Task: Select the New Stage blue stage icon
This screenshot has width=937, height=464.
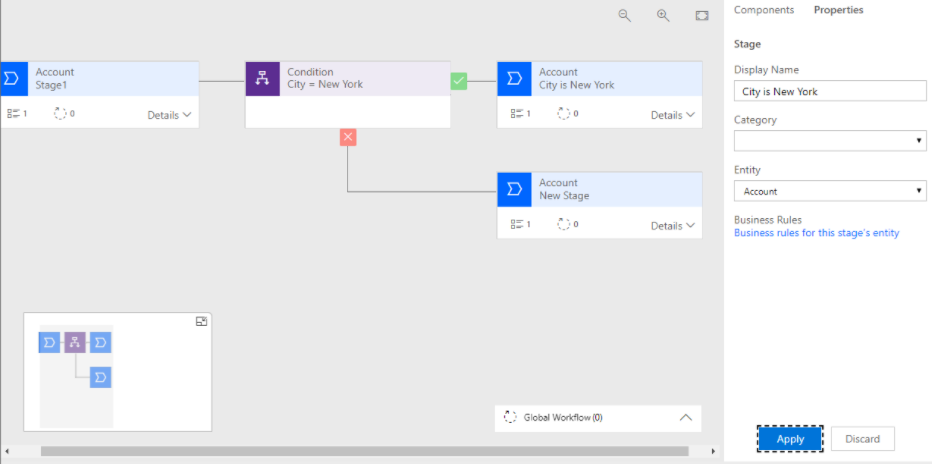Action: 514,189
